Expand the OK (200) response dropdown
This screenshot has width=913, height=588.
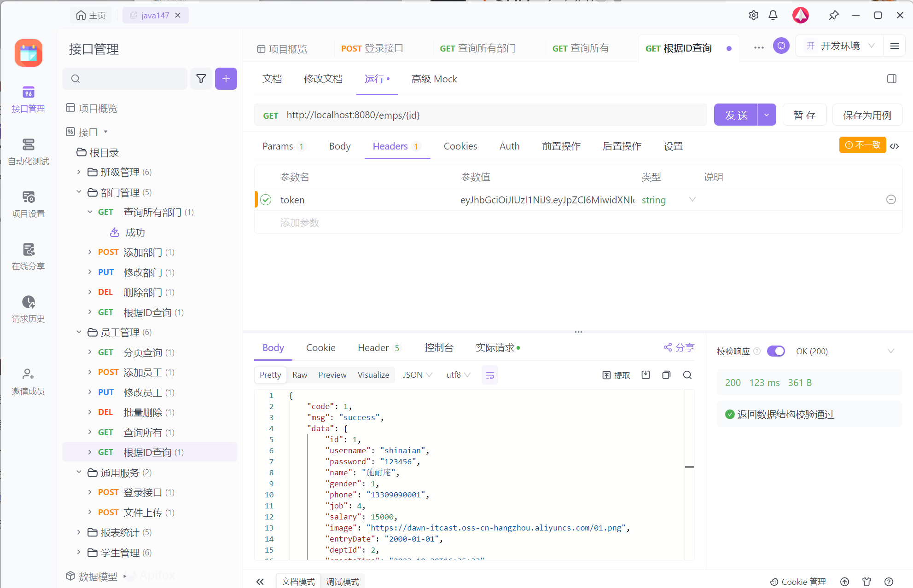coord(890,351)
